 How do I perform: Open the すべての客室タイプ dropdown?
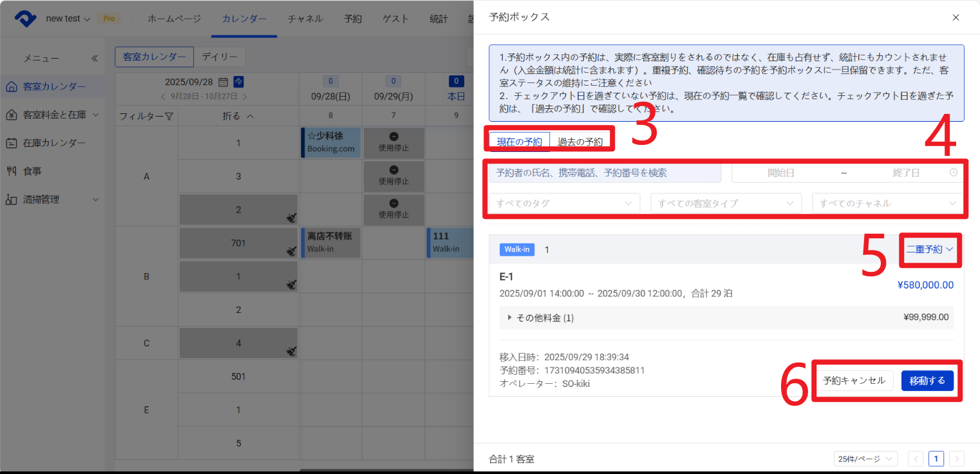tap(726, 203)
